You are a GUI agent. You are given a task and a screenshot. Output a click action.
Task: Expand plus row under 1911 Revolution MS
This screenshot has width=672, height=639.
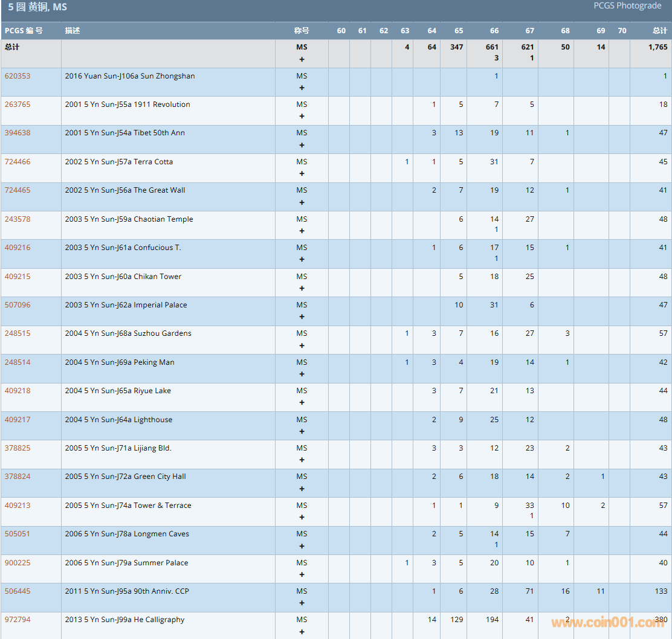point(302,117)
